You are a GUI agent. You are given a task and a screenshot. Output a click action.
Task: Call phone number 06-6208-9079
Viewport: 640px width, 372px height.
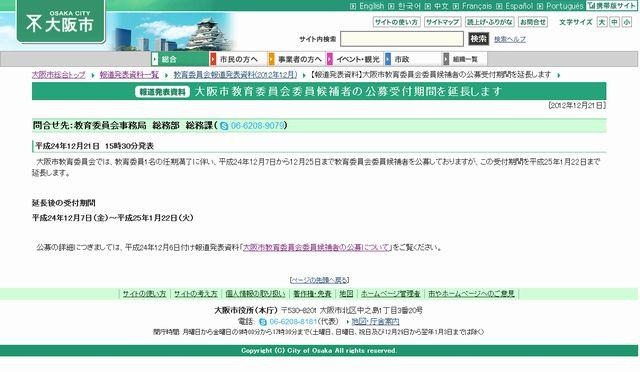click(258, 126)
